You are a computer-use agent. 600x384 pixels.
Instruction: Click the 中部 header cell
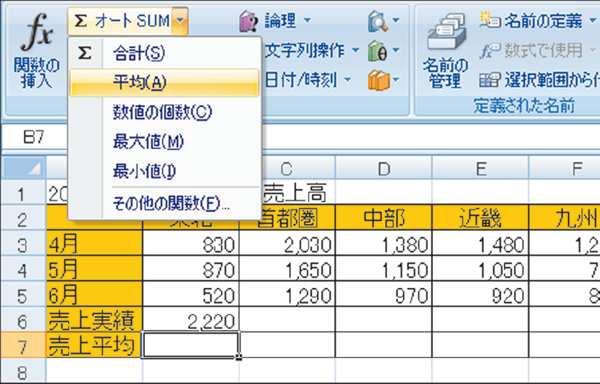tap(384, 218)
